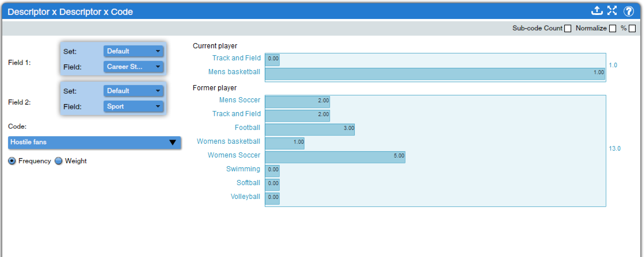Image resolution: width=644 pixels, height=257 pixels.
Task: Open the Career St... field dropdown
Action: coord(133,67)
